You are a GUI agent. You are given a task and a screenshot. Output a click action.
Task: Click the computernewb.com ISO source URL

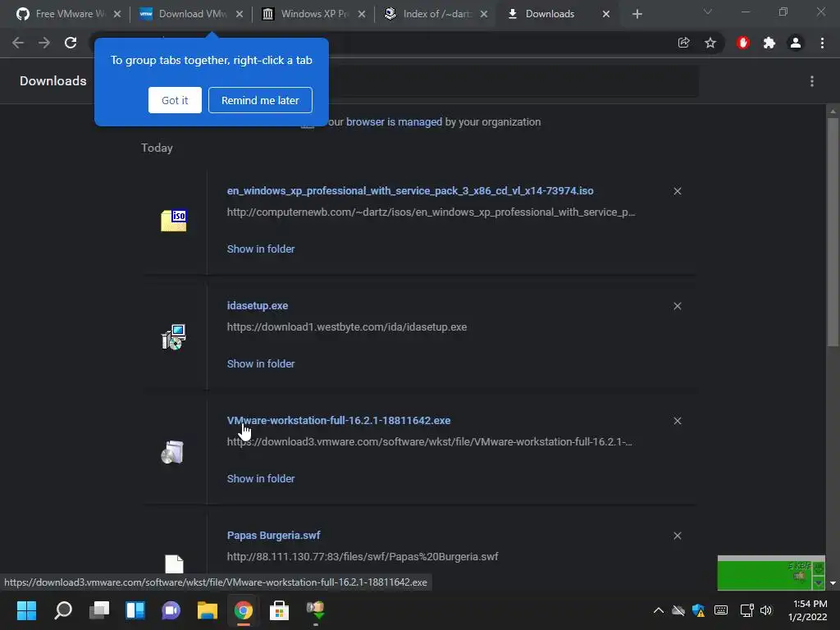click(431, 212)
